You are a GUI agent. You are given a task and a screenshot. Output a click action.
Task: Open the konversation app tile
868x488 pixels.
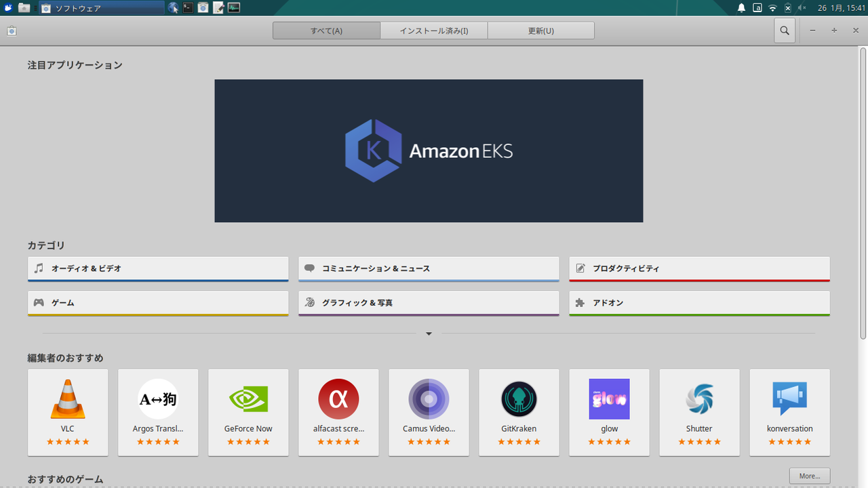[789, 412]
